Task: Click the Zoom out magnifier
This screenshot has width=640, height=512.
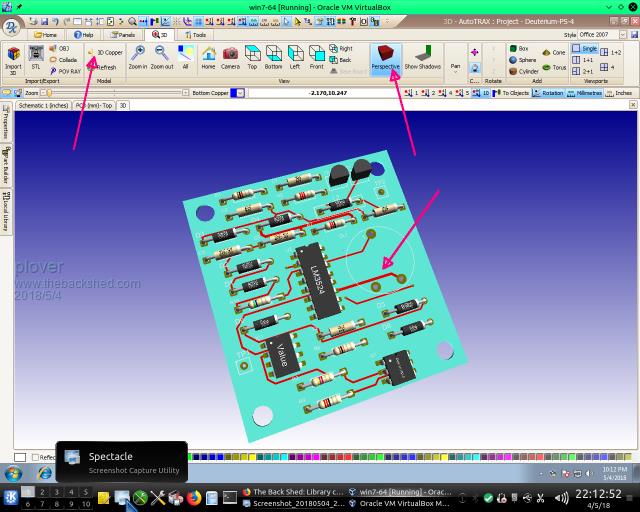Action: click(161, 57)
